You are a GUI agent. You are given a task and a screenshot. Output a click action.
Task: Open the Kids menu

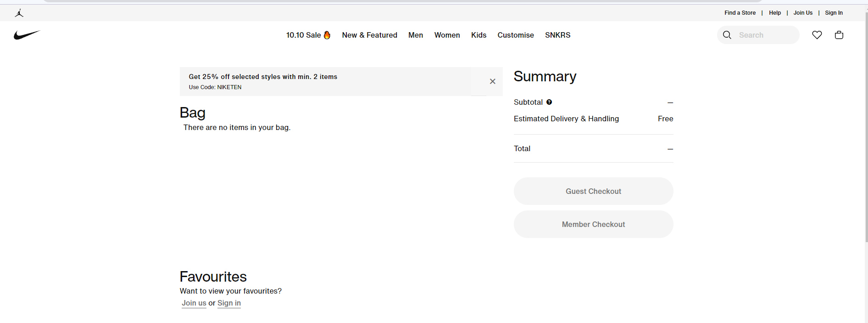point(479,35)
